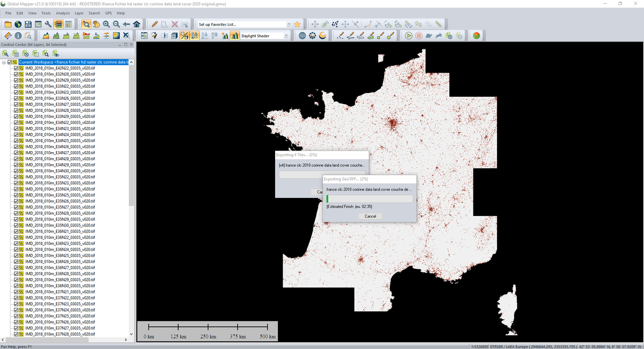Click the Open Data Files folder icon
The width and height of the screenshot is (644, 349).
[8, 24]
